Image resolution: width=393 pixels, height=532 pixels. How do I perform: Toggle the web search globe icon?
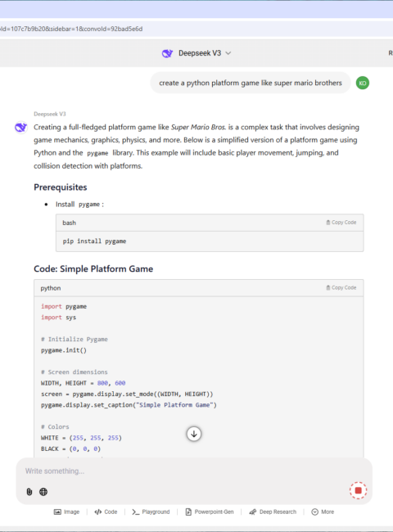43,492
